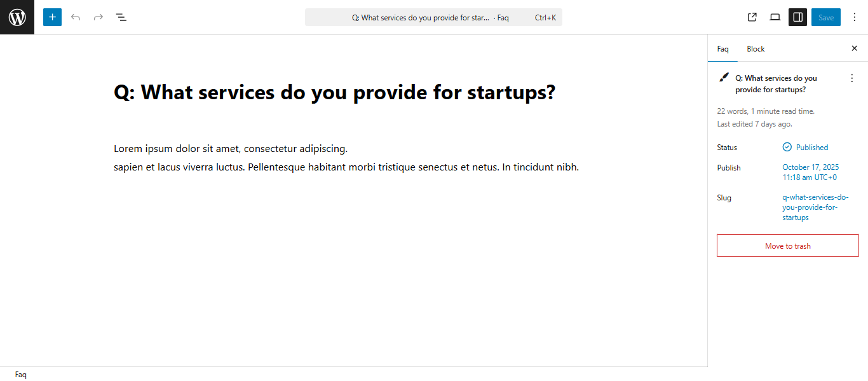
Task: Click the Move to trash button
Action: (787, 246)
